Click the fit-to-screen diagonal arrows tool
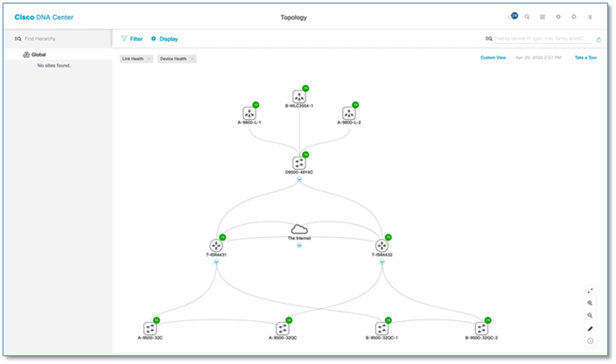Viewport: 616px width, 364px height. 590,291
